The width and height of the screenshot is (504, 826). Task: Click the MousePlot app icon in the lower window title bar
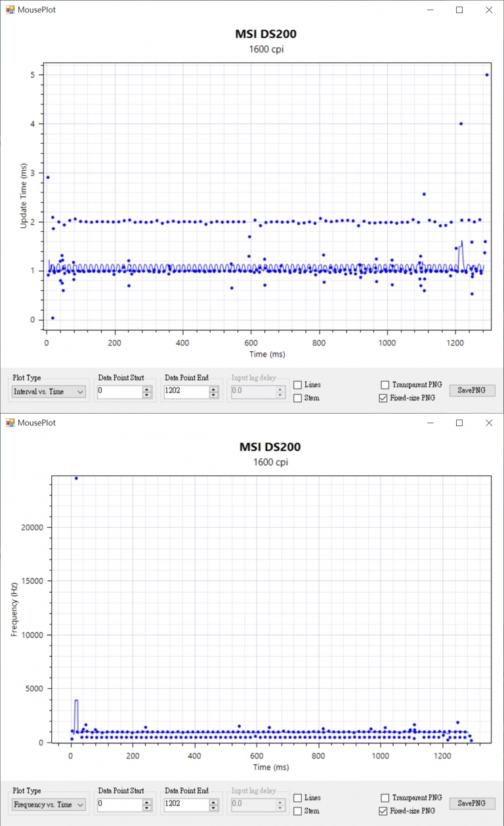point(10,423)
